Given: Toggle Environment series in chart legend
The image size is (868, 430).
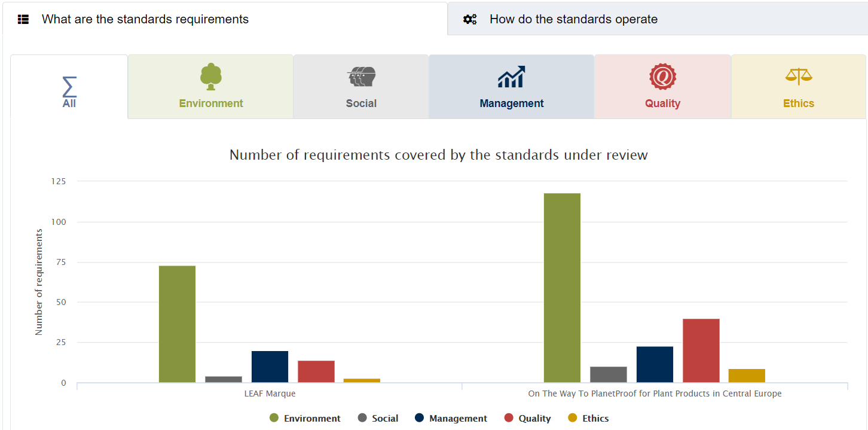Looking at the screenshot, I should [x=305, y=419].
